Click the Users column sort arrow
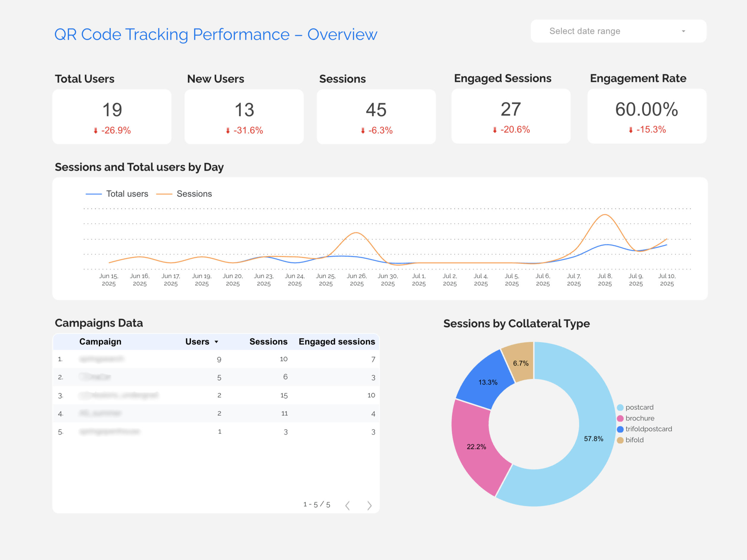 (217, 342)
